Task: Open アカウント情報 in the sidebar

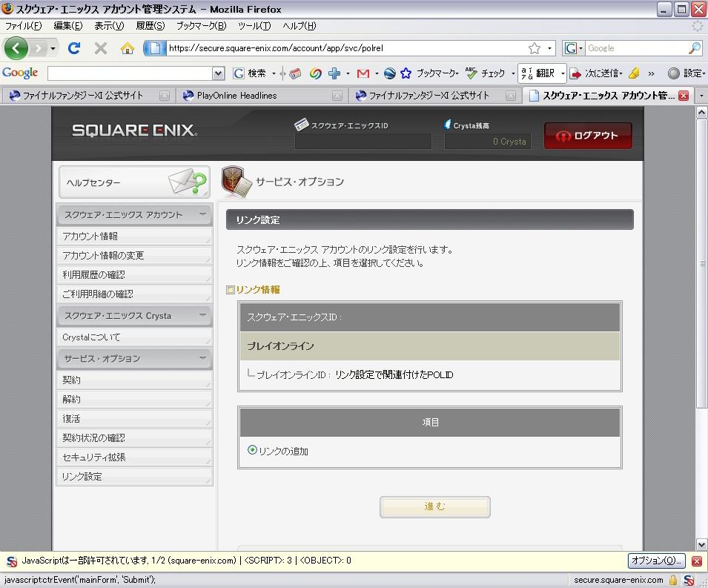Action: click(x=134, y=237)
